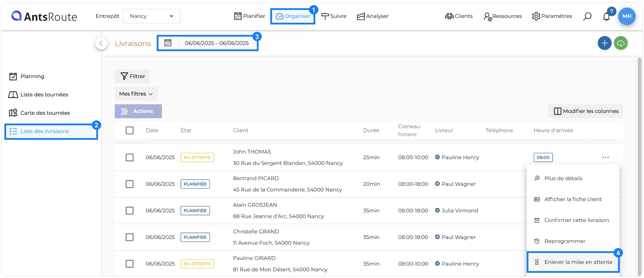Click the green cloud import icon
Viewport: 644px width, 278px height.
tap(621, 43)
